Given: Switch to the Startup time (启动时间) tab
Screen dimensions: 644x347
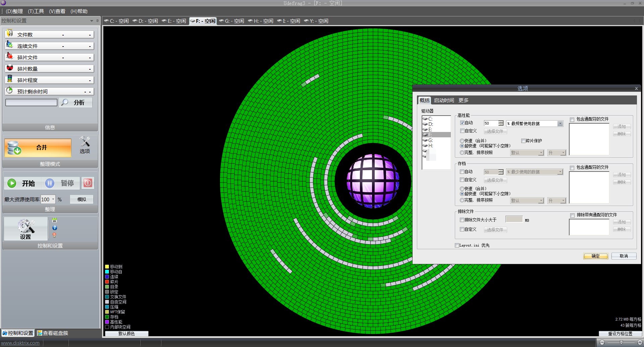Looking at the screenshot, I should pos(444,100).
